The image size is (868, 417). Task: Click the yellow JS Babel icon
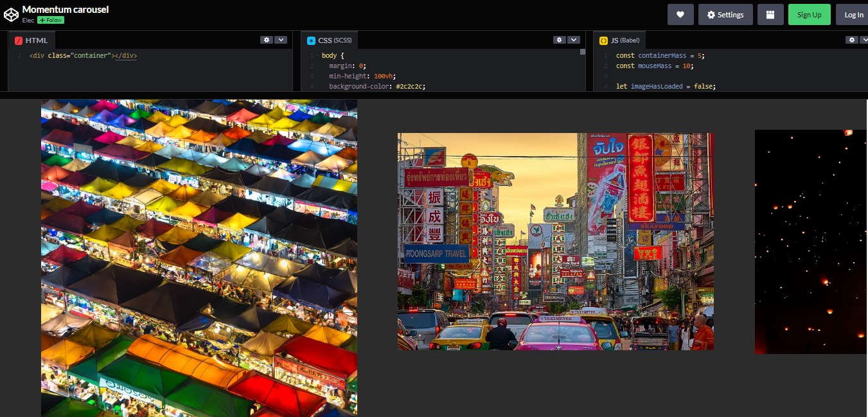pos(603,40)
